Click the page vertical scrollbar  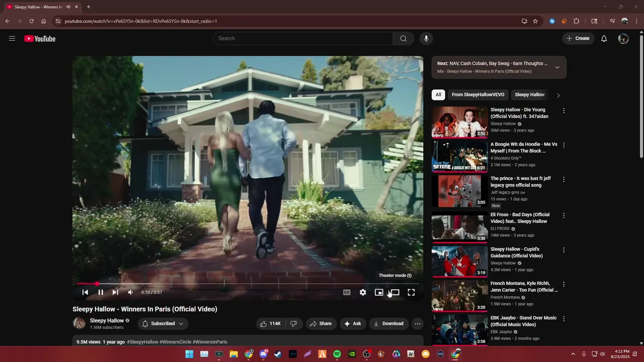pyautogui.click(x=641, y=96)
